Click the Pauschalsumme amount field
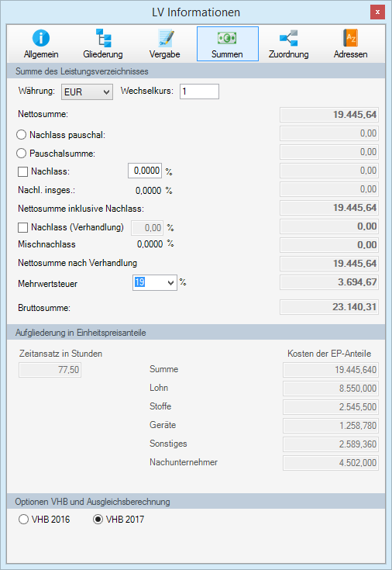 coord(329,152)
